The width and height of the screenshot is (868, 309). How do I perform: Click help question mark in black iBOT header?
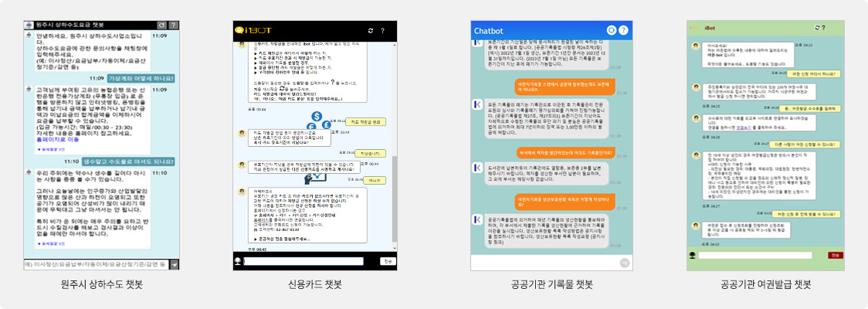[382, 30]
